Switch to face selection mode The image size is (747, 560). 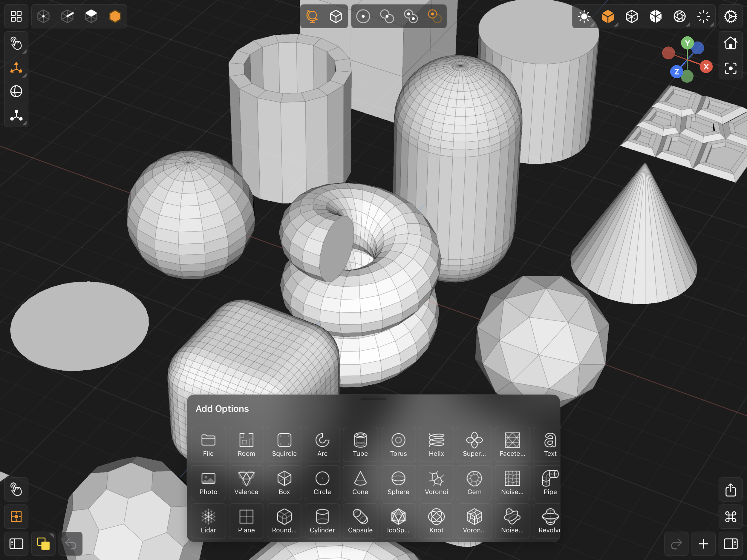(91, 16)
